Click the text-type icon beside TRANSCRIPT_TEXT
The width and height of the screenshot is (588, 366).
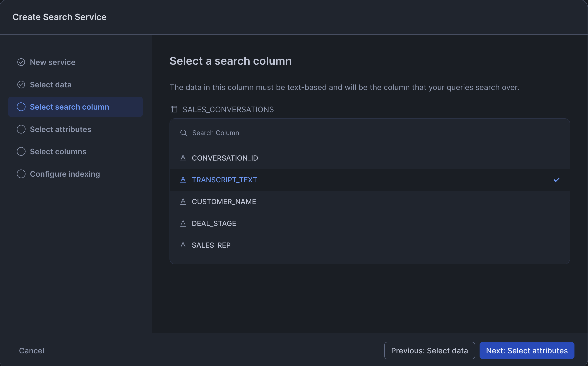pos(183,180)
